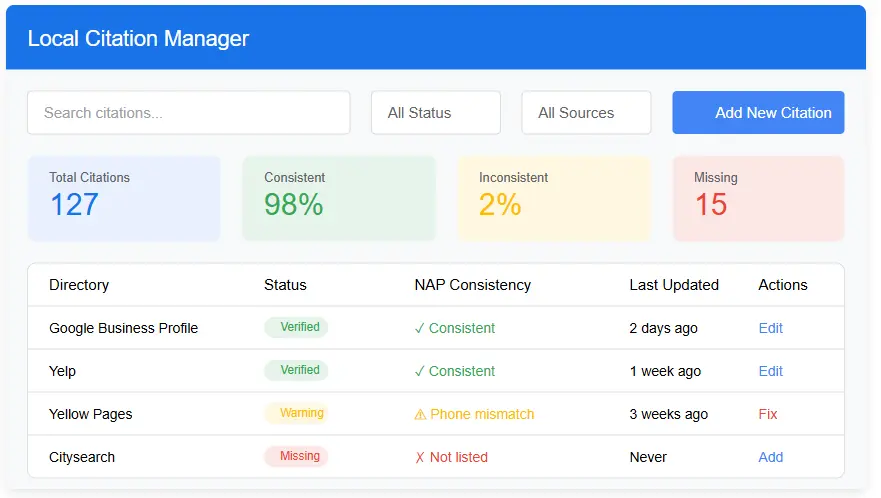The image size is (881, 498).
Task: Select the Inconsistent 2% card
Action: 554,198
